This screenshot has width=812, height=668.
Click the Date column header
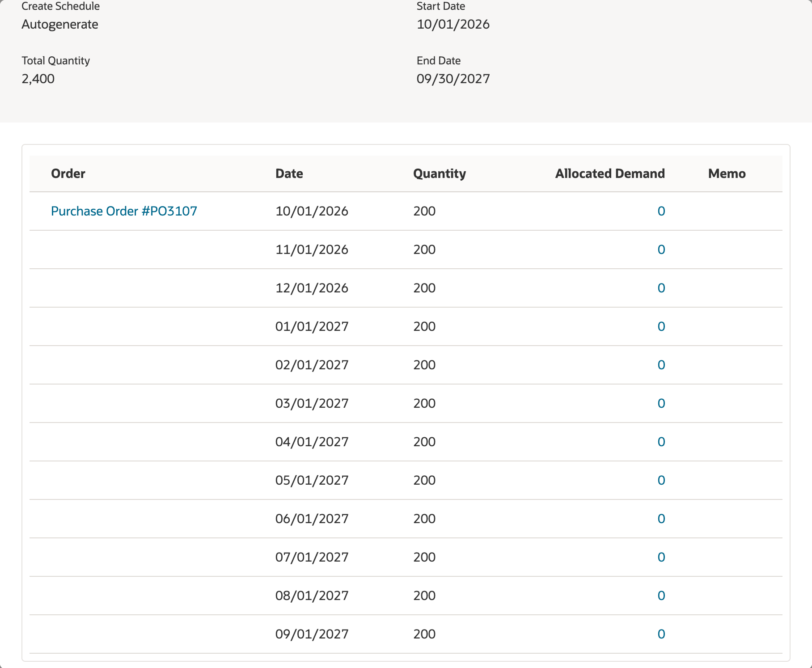tap(289, 173)
